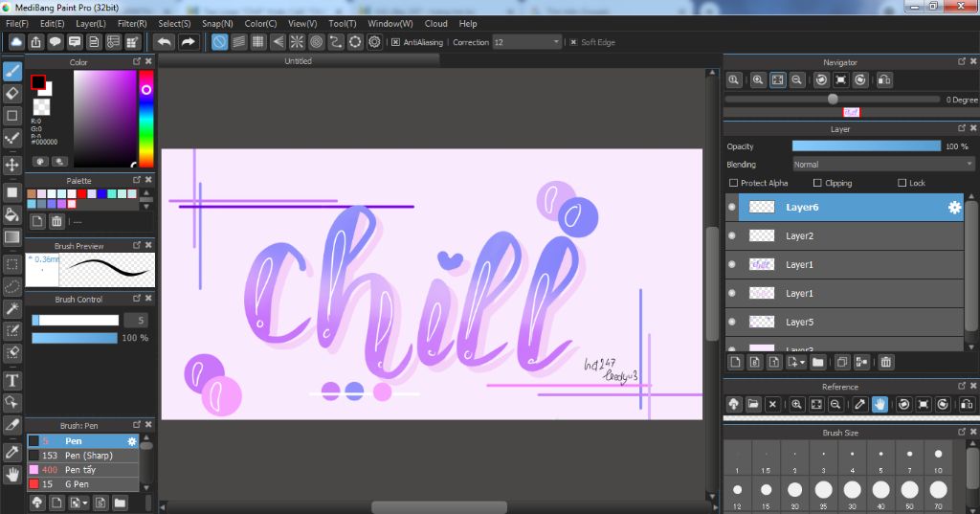Image resolution: width=980 pixels, height=514 pixels.
Task: Click the rainbow hue strip in Color panel
Action: click(x=146, y=119)
